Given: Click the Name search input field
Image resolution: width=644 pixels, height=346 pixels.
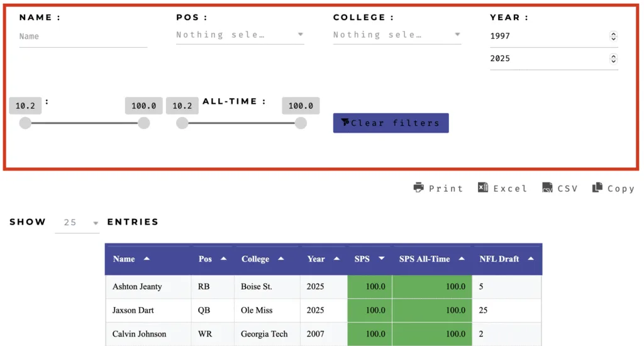Looking at the screenshot, I should coord(83,36).
